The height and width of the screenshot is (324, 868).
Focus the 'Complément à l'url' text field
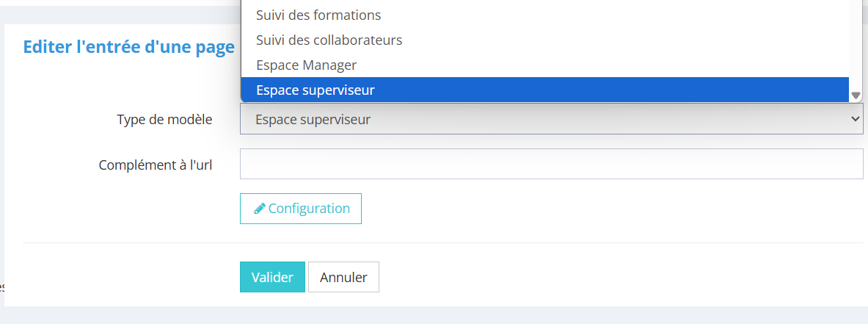click(550, 164)
